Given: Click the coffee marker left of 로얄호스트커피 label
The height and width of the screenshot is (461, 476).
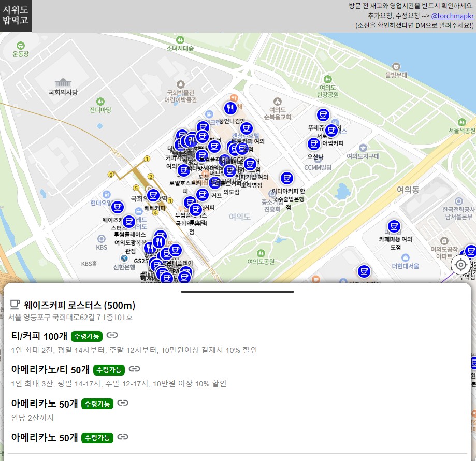Looking at the screenshot, I should (184, 170).
